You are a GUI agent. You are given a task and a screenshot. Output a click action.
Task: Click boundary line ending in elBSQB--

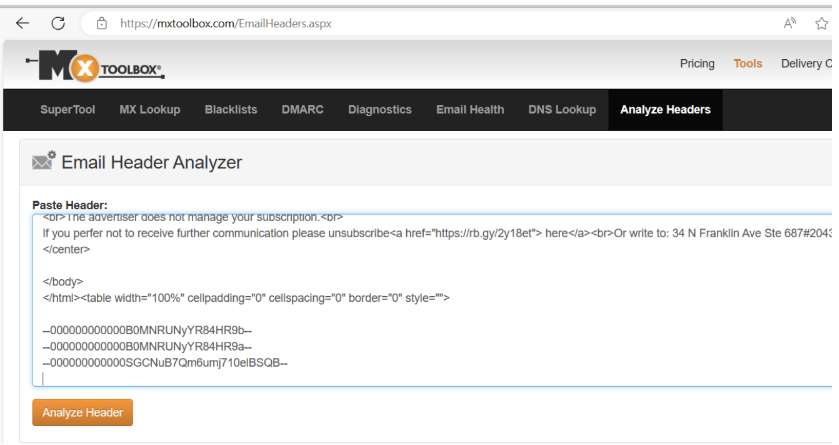coord(165,363)
